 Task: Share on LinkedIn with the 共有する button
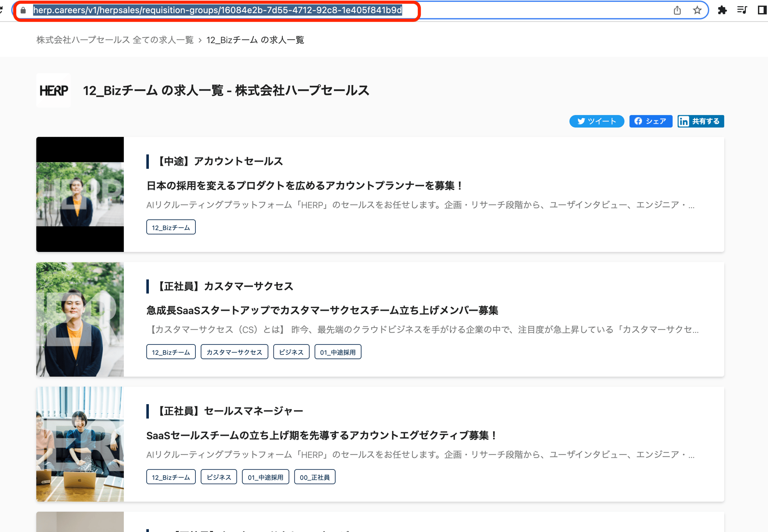(x=700, y=121)
